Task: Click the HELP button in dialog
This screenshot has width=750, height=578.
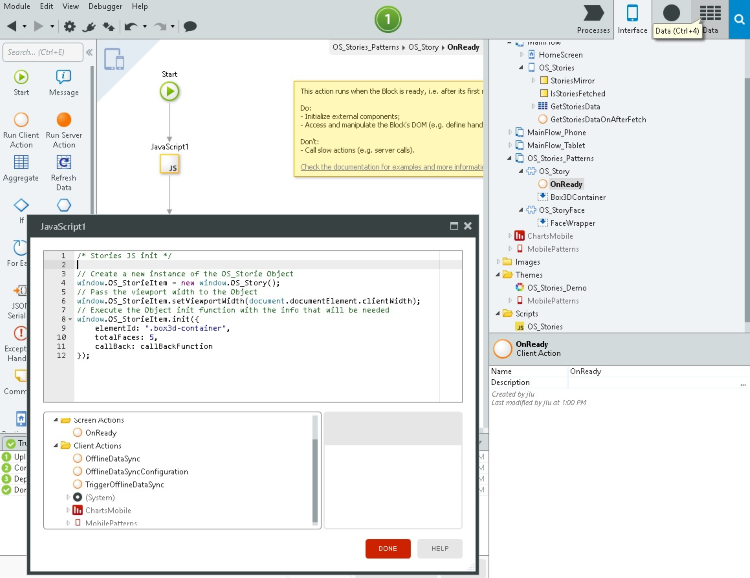Action: [439, 548]
